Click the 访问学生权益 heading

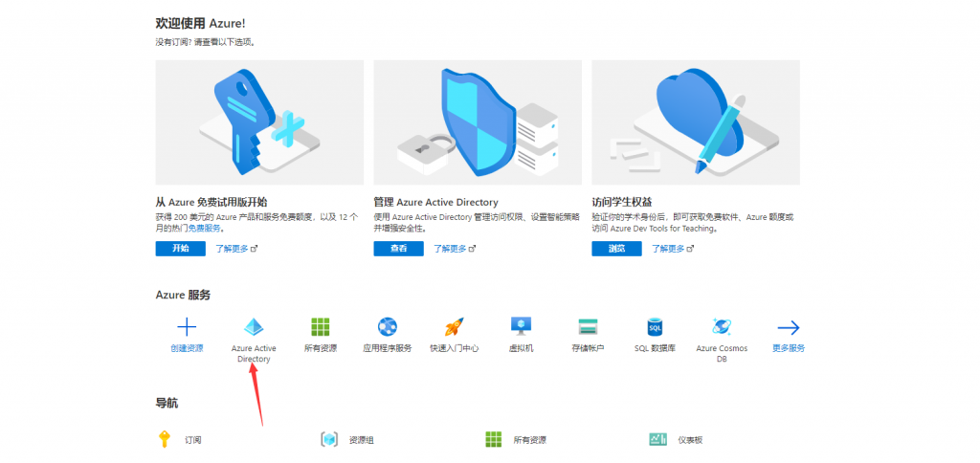(622, 203)
